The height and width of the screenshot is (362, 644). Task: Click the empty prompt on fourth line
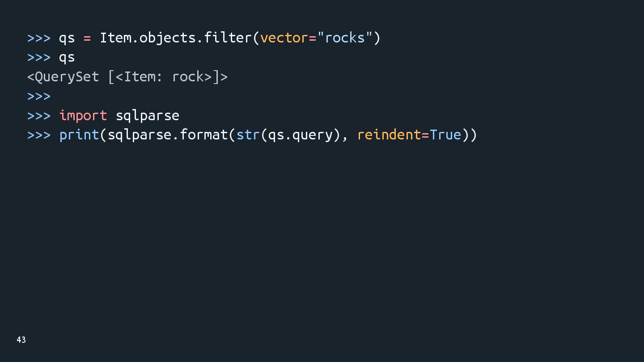(39, 96)
